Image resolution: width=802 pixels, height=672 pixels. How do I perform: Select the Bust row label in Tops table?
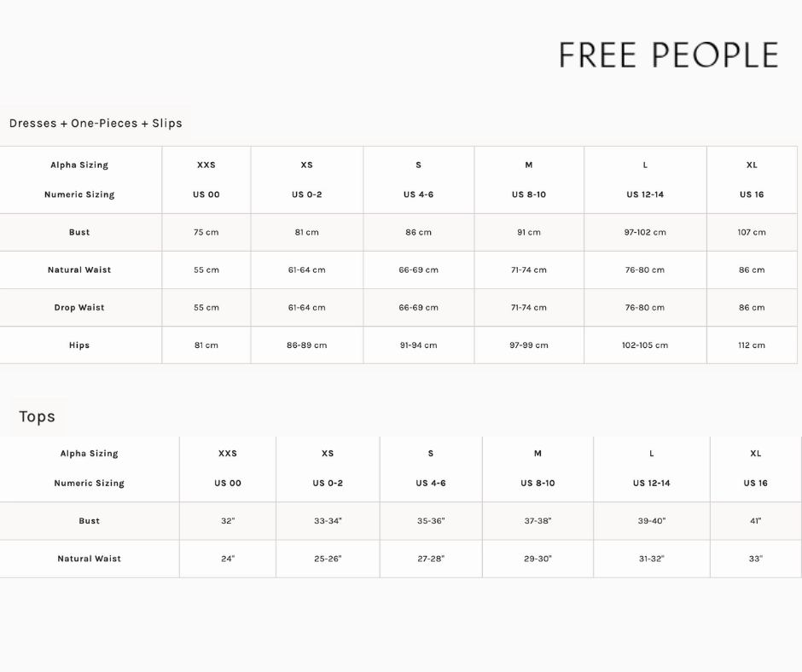click(x=89, y=520)
